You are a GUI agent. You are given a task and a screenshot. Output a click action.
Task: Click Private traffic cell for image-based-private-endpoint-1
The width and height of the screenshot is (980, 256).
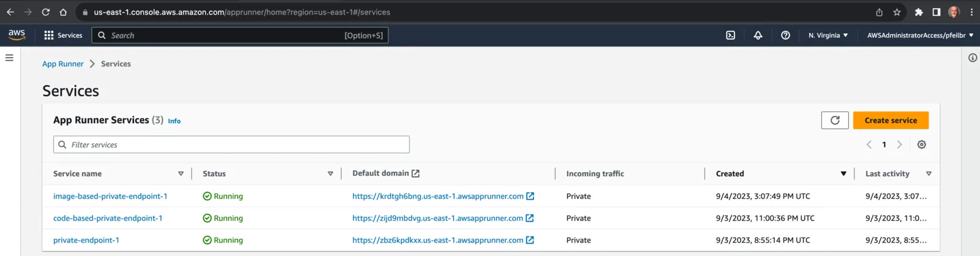click(x=579, y=197)
